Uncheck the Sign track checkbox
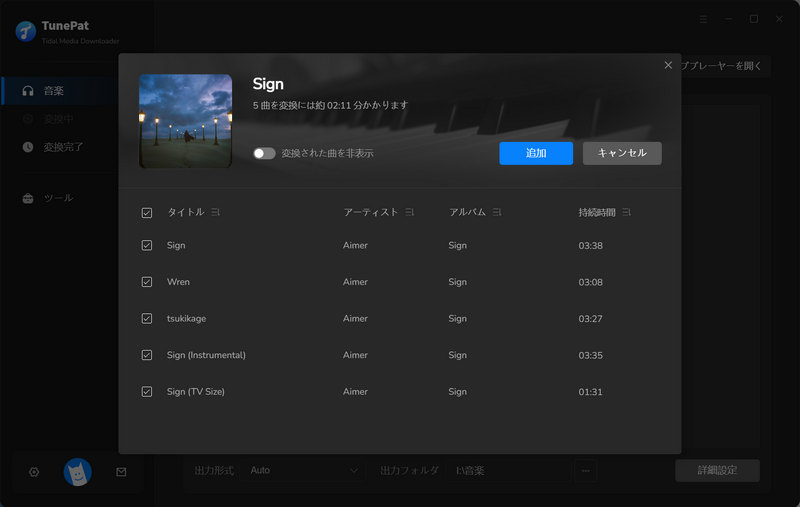The width and height of the screenshot is (800, 507). point(146,245)
